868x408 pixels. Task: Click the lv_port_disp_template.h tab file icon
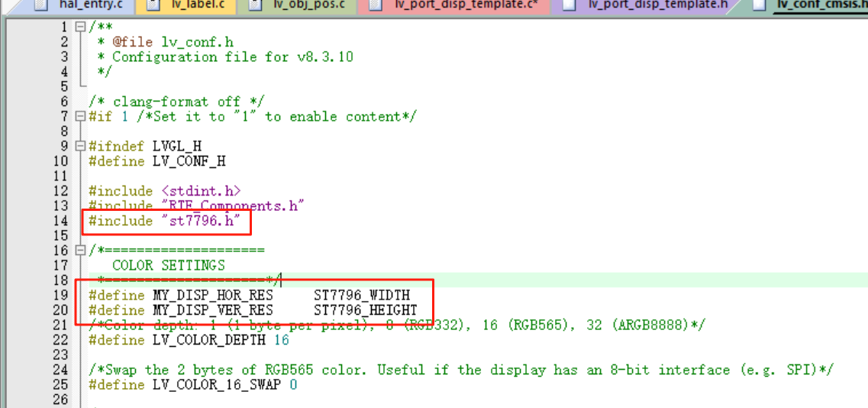[x=569, y=5]
